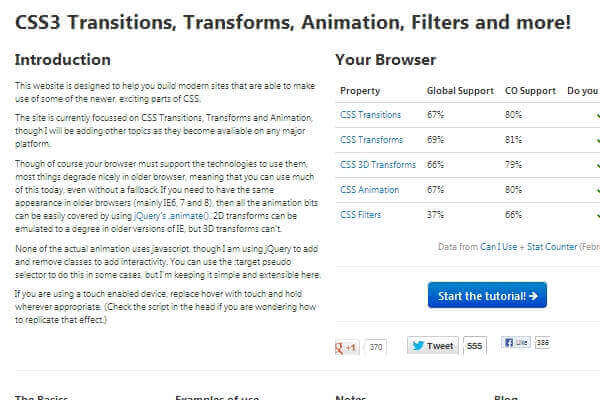
Task: Click the Your Browser heading
Action: pyautogui.click(x=385, y=60)
